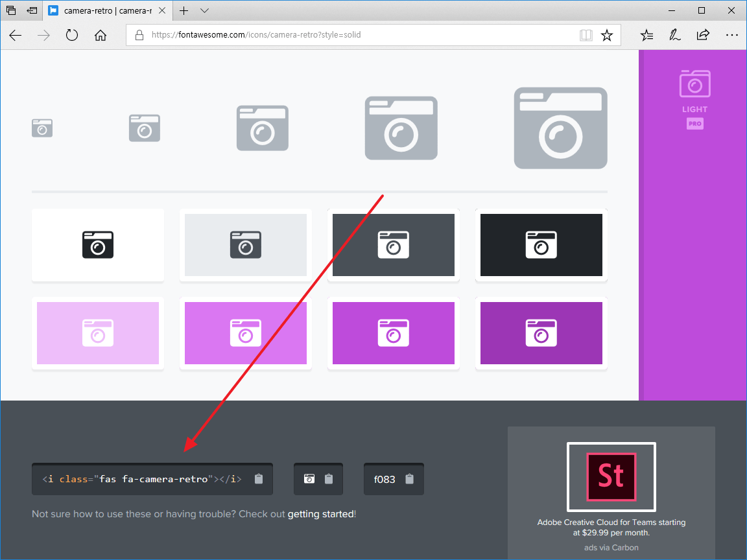The image size is (747, 560).
Task: Open reading view book icon
Action: pyautogui.click(x=586, y=36)
